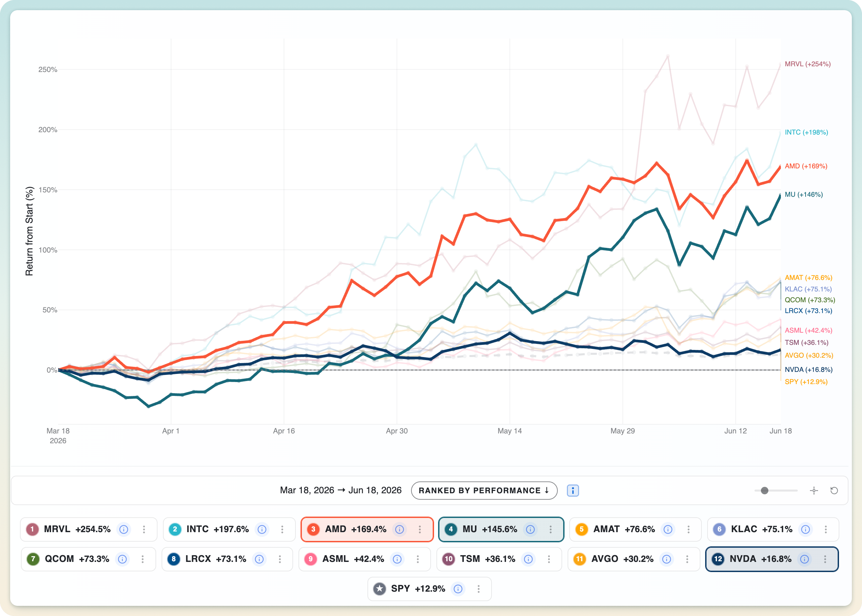The image size is (862, 616).
Task: Open the TSM three-dot options menu
Action: (549, 559)
